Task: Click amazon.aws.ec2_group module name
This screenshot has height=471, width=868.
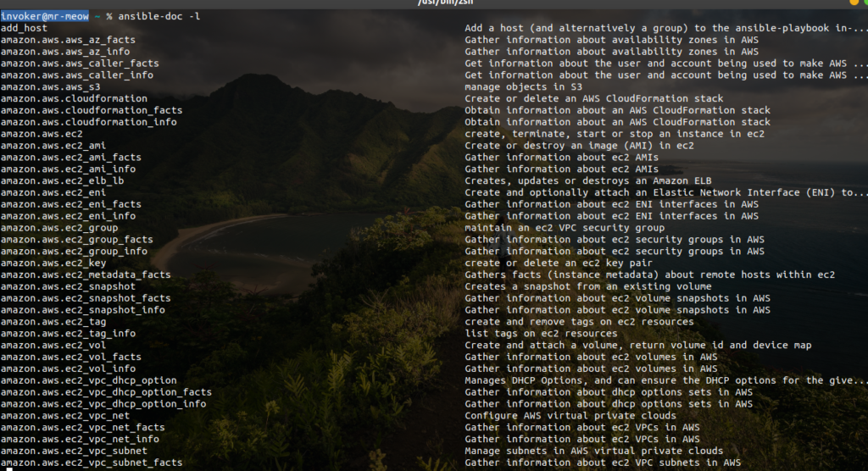Action: click(59, 228)
